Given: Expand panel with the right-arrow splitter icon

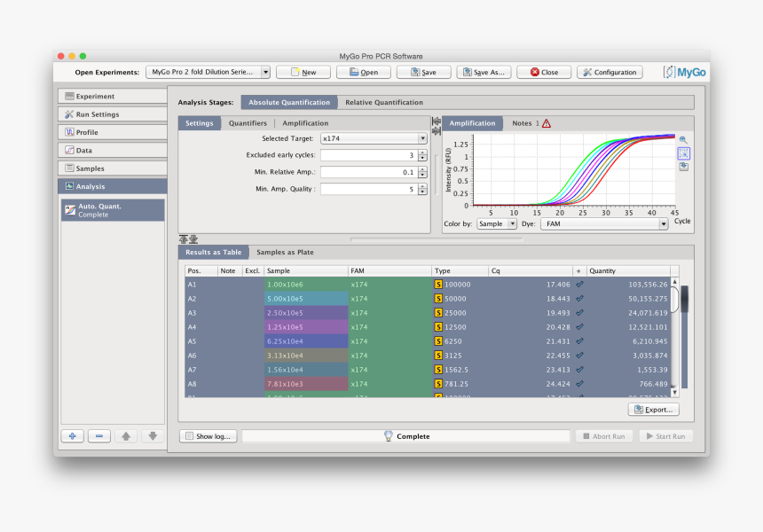Looking at the screenshot, I should tap(437, 131).
